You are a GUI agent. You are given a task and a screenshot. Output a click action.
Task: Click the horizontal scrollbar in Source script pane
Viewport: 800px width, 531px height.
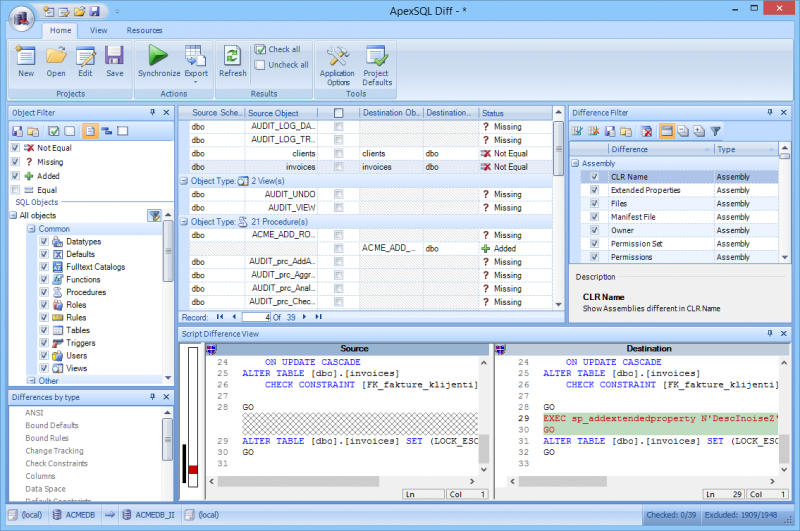point(300,481)
